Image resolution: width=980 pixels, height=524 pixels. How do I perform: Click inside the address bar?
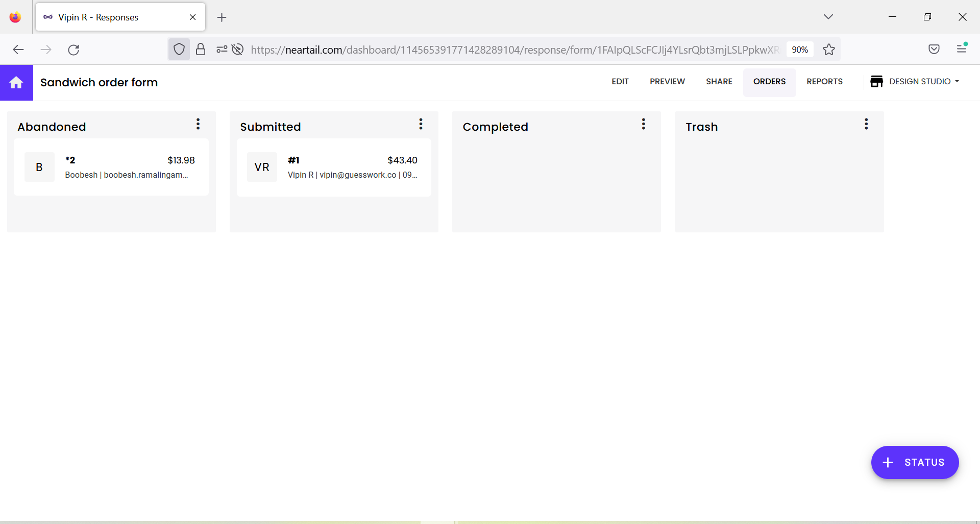510,49
